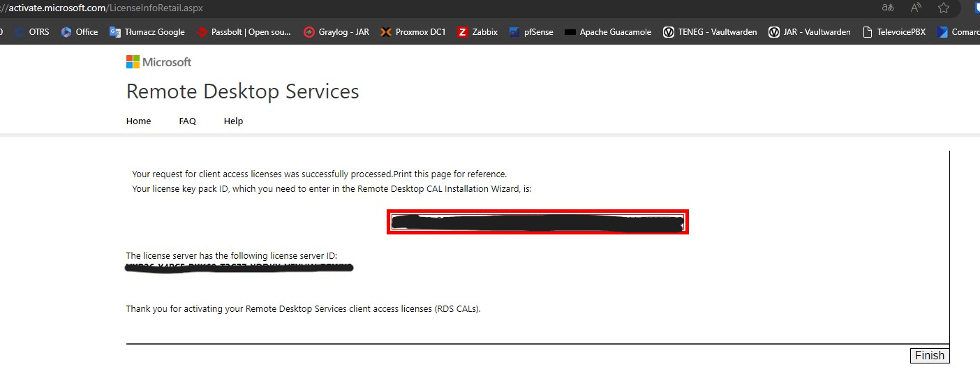
Task: Click the 'Your license key pack ID' sentence
Action: pyautogui.click(x=332, y=188)
